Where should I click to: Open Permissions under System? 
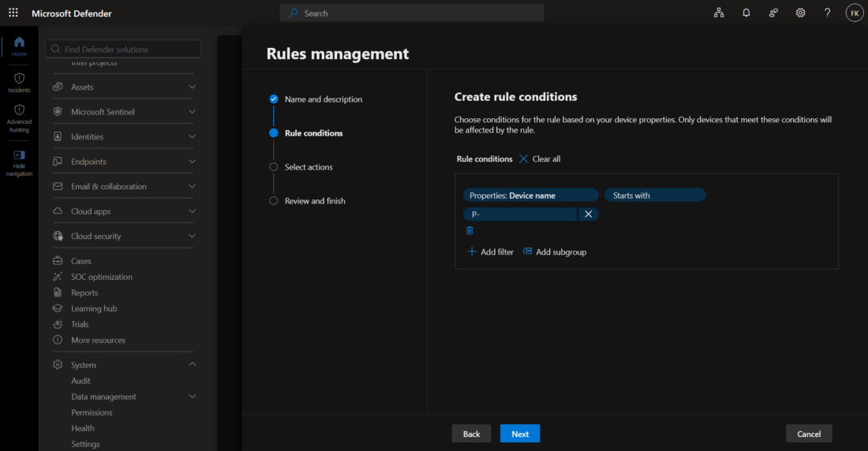click(x=92, y=412)
